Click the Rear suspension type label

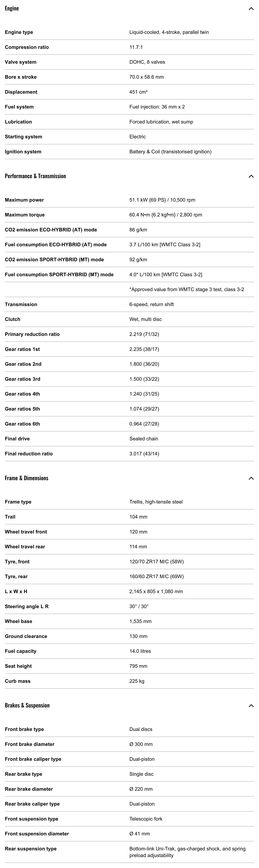click(31, 849)
